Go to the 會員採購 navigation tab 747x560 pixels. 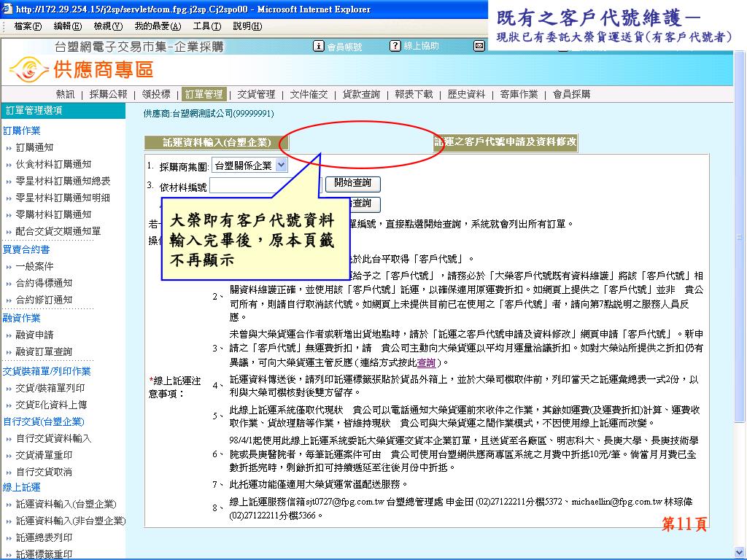click(x=571, y=94)
